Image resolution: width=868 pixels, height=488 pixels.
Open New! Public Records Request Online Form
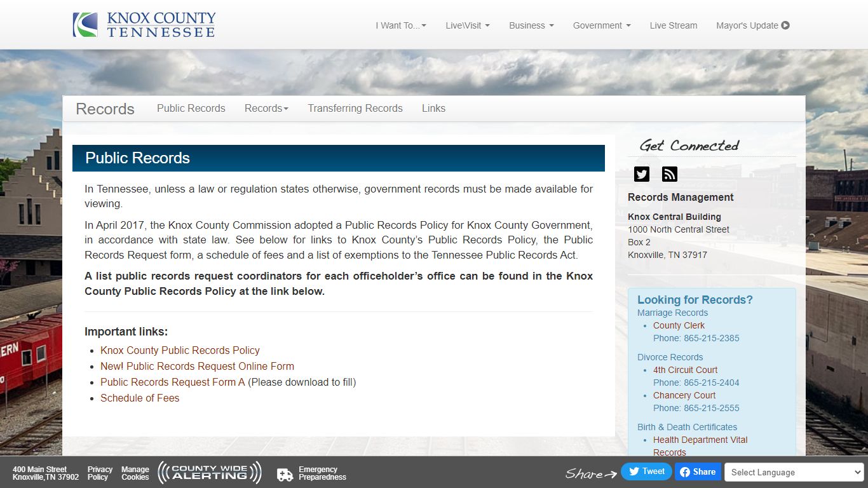pos(197,366)
